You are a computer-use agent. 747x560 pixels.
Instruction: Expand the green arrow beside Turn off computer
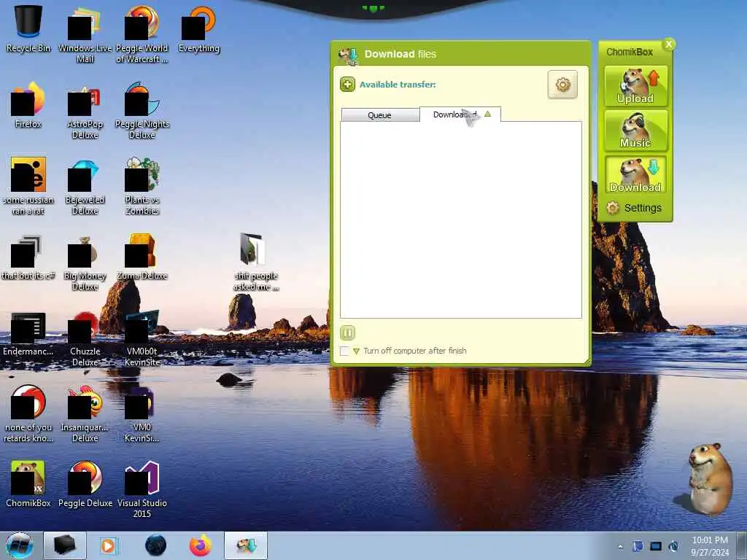point(356,351)
